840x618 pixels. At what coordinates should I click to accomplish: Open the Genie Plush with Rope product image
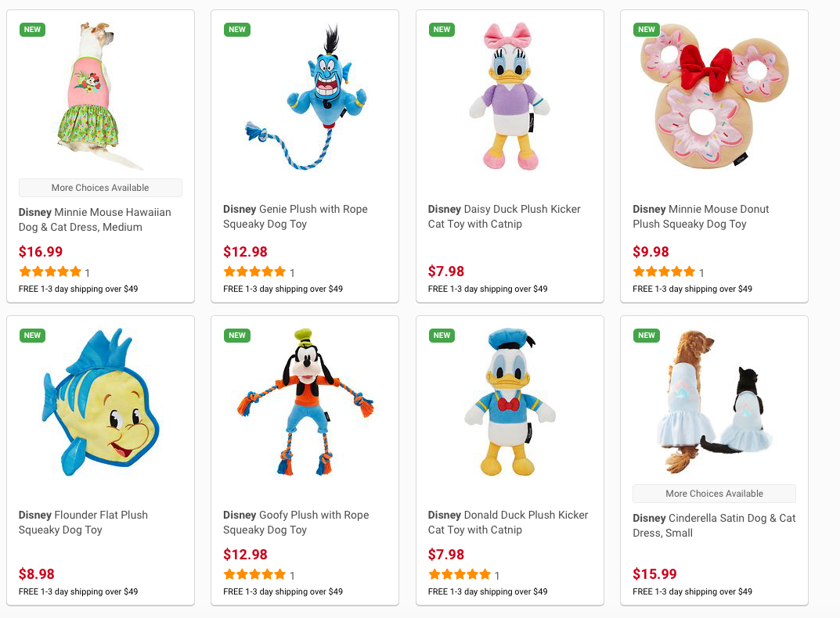[305, 98]
